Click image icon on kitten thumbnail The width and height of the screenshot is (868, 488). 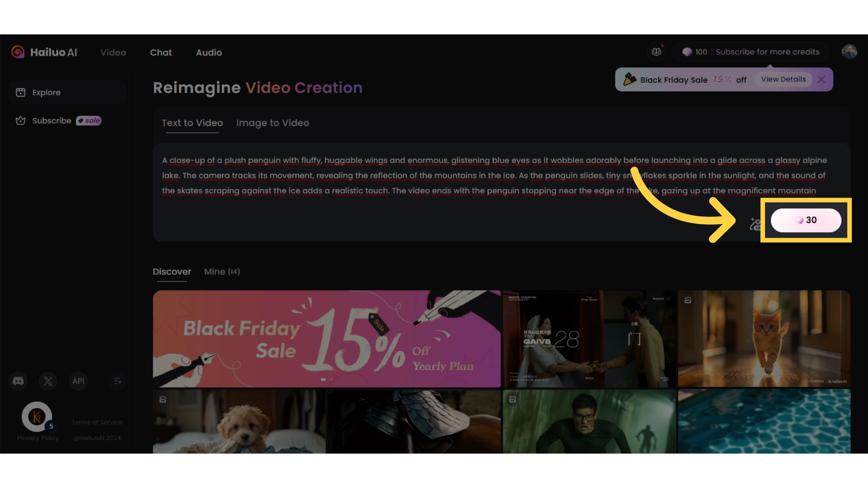point(688,300)
